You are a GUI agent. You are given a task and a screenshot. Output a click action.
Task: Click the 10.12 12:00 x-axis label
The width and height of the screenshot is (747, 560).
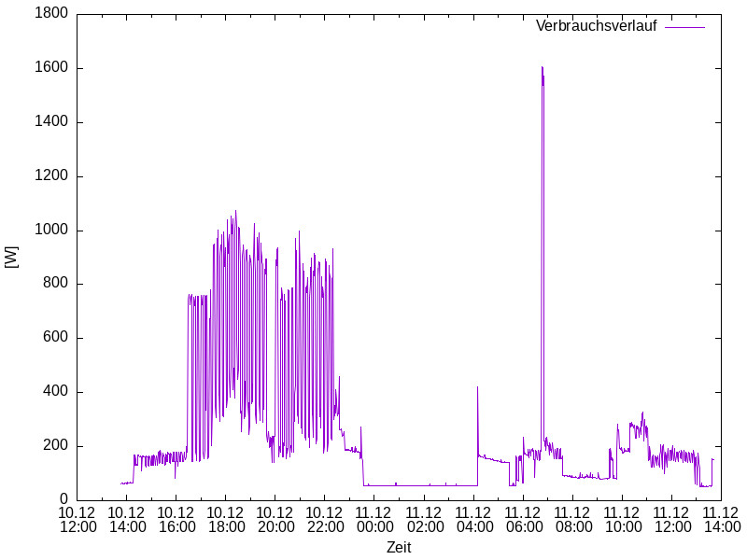point(78,520)
